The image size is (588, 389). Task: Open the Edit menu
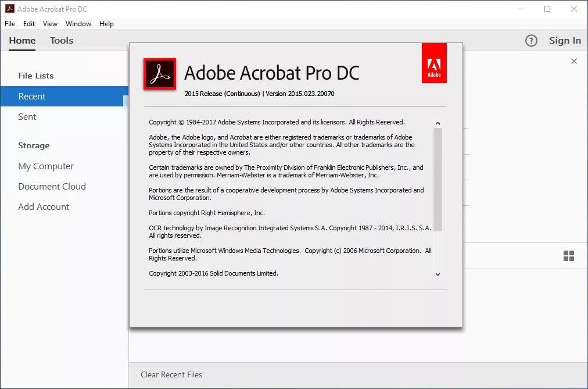(x=29, y=24)
